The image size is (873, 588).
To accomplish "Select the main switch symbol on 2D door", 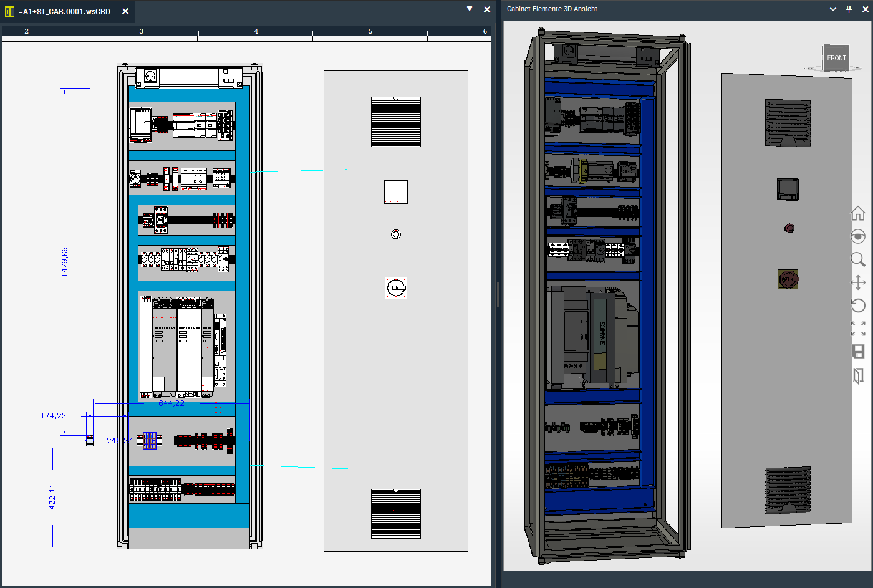I will 396,287.
